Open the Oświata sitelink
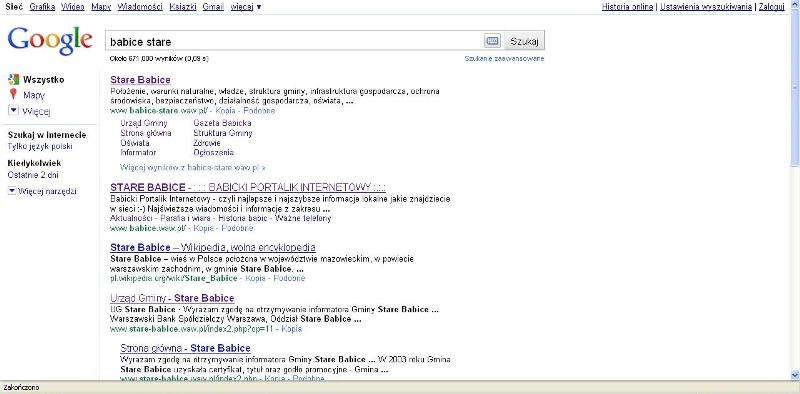 (135, 143)
